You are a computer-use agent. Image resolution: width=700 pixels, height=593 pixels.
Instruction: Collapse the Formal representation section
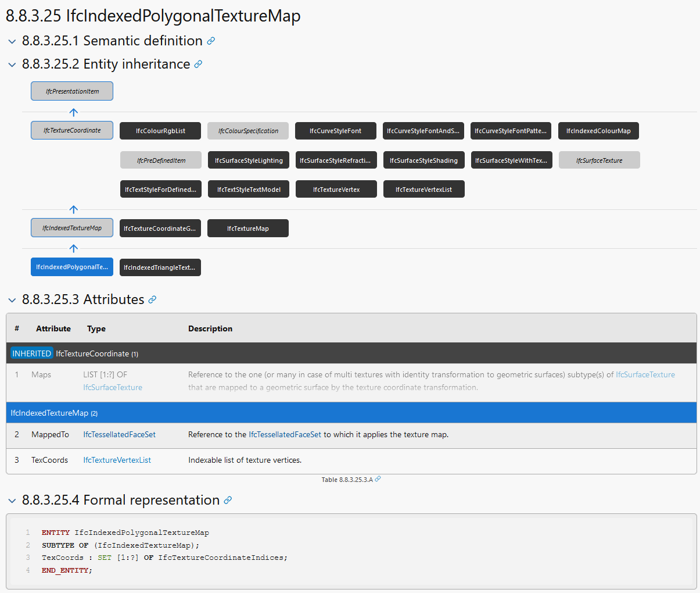pyautogui.click(x=12, y=501)
